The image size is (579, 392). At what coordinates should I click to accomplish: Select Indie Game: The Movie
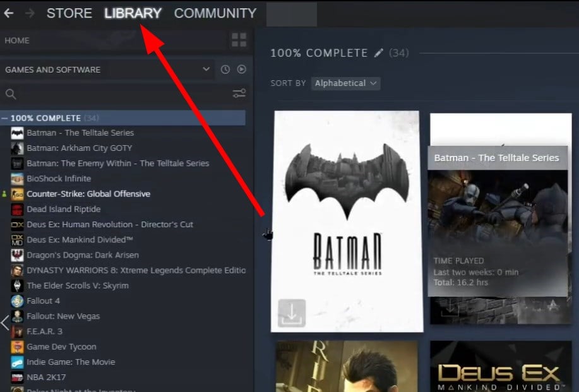point(71,362)
